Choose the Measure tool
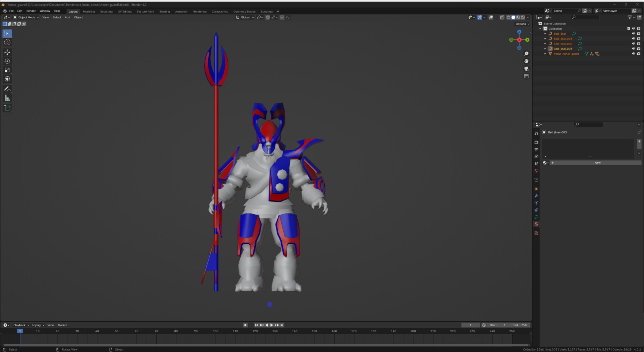 pos(7,98)
